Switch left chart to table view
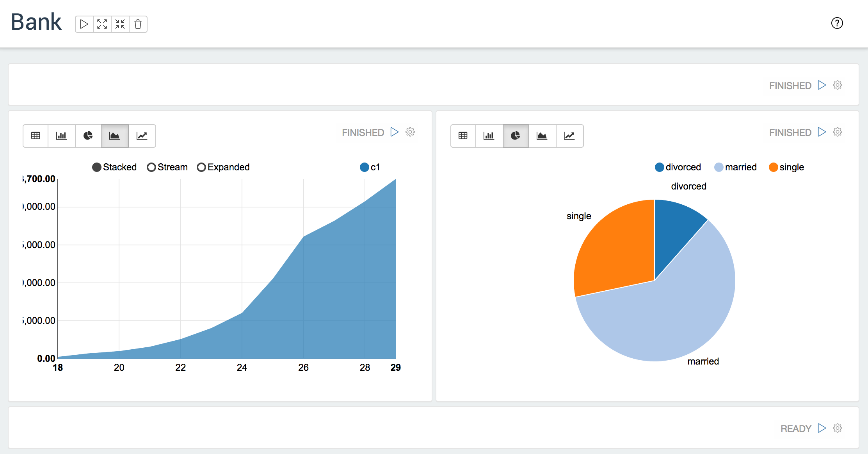 point(36,136)
